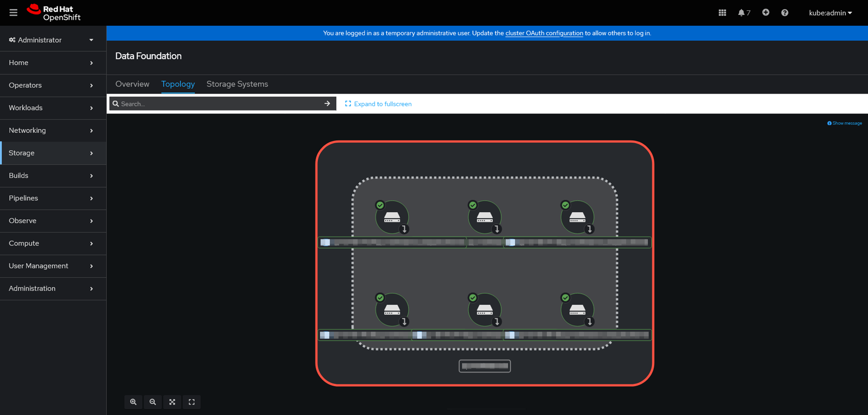Screen dimensions: 868x415
Task: Click the fit to screen icon
Action: pyautogui.click(x=172, y=402)
